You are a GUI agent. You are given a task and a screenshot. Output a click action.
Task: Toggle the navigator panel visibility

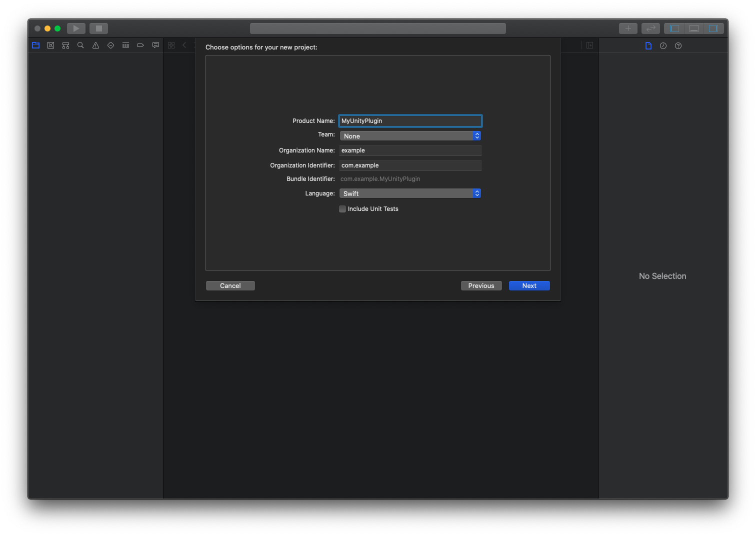(x=674, y=28)
